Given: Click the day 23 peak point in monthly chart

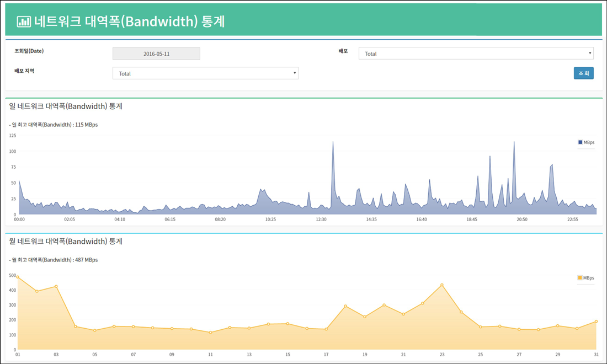Looking at the screenshot, I should [442, 285].
